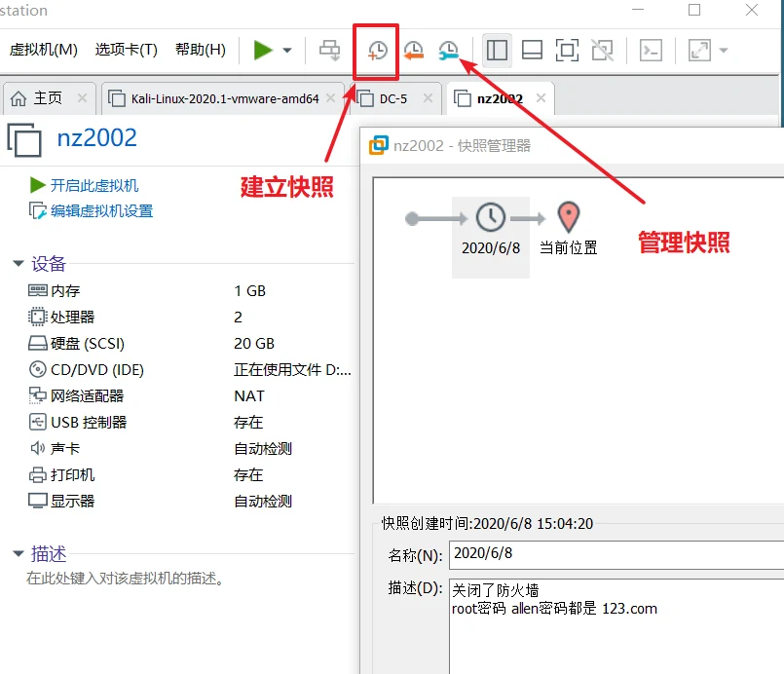784x674 pixels.
Task: Click the send Ctrl+Alt+Del toolbar icon
Action: pos(330,50)
